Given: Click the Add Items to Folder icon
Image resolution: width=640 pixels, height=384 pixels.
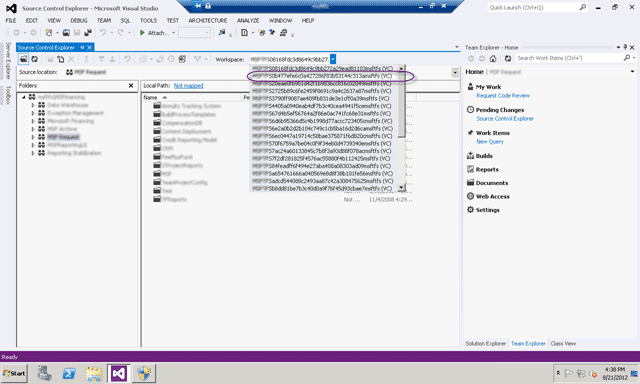Looking at the screenshot, I should tap(60, 60).
